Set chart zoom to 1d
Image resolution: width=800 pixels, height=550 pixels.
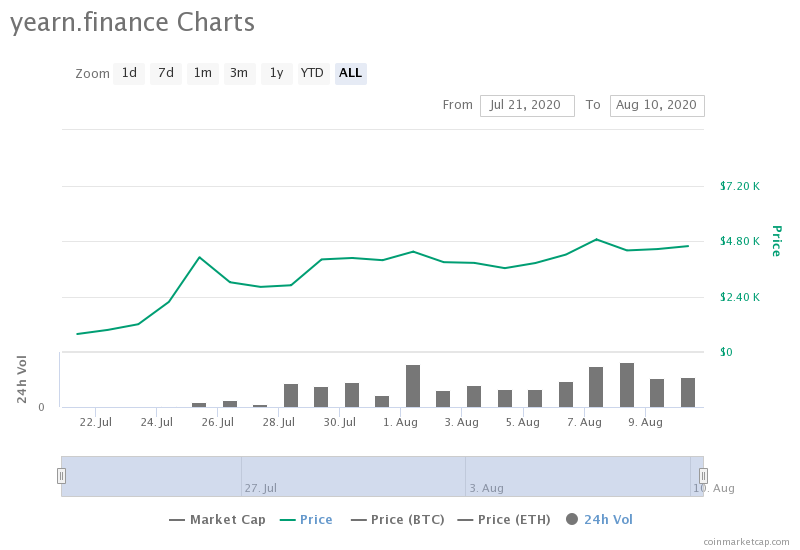coord(129,73)
